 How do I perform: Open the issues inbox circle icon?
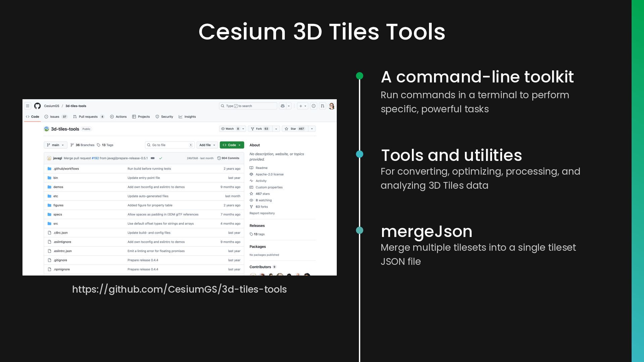click(x=313, y=106)
